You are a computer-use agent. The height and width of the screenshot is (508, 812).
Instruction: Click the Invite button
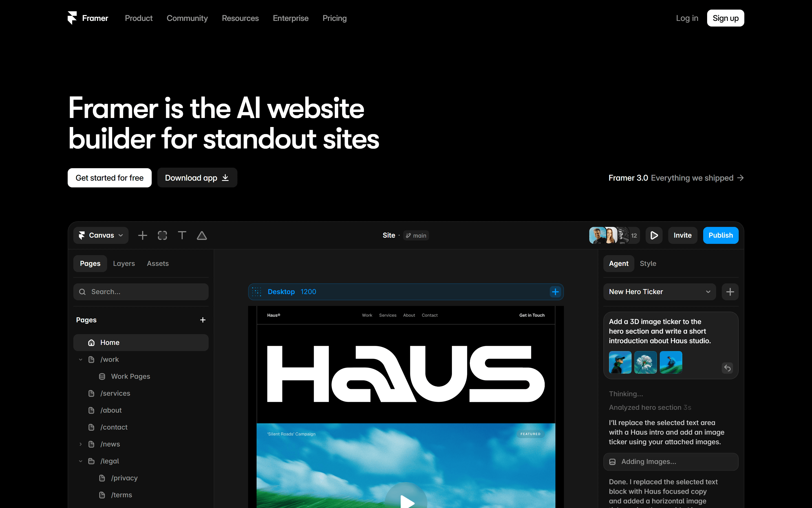683,236
